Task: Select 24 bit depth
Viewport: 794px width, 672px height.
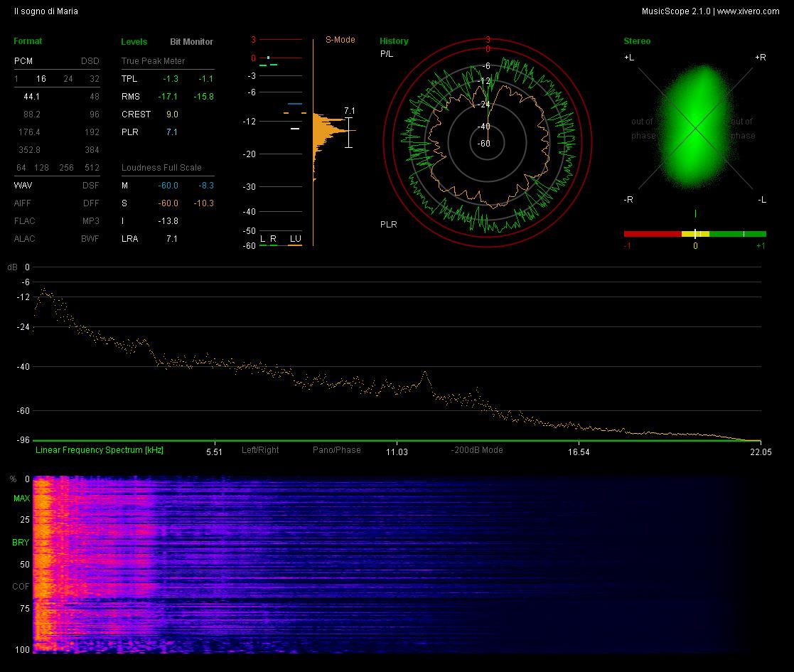Action: point(68,78)
